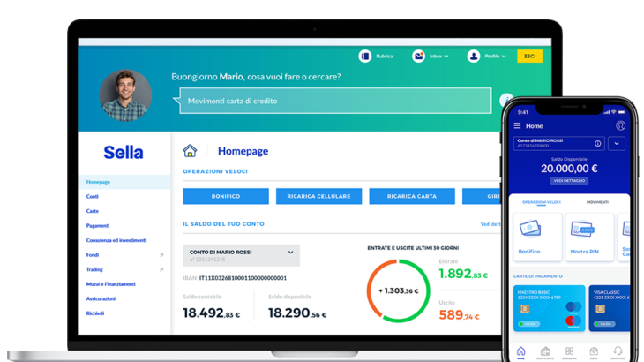Image resolution: width=644 pixels, height=362 pixels.
Task: Tap the Carte di Pagamento heading on phone
Action: coord(537,276)
